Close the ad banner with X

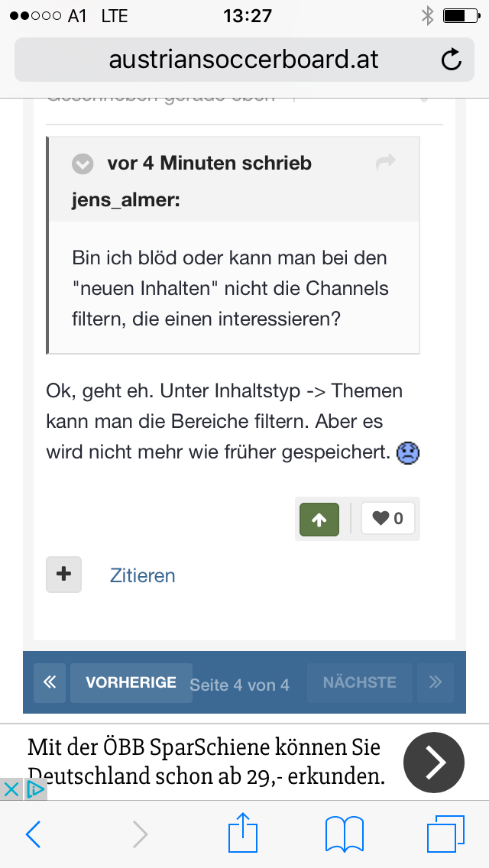click(x=11, y=790)
